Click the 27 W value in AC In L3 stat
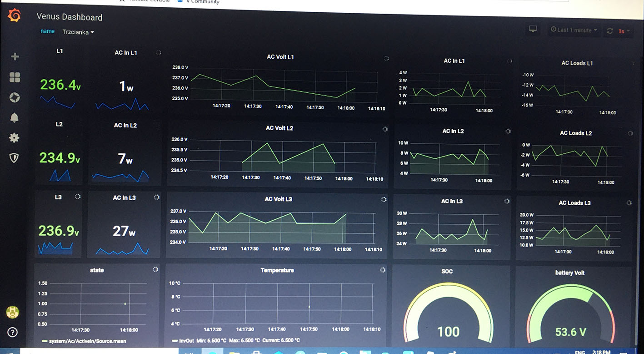644x354 pixels. (124, 231)
